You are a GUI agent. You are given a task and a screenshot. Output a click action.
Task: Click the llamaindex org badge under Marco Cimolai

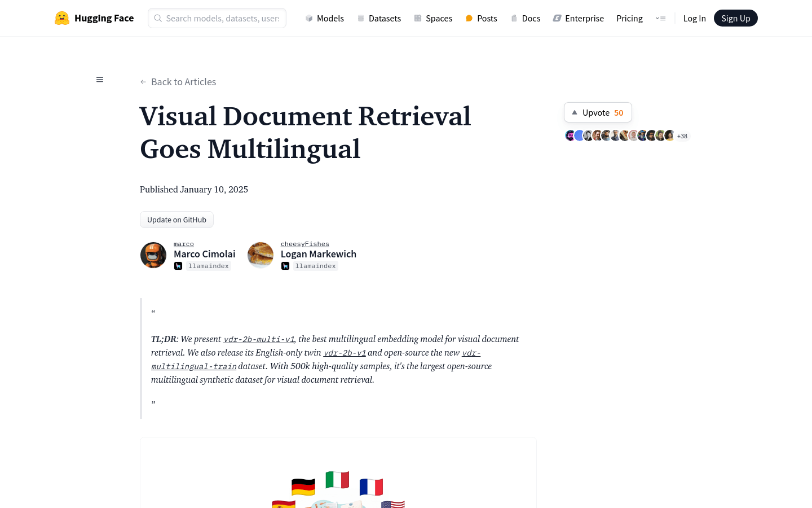point(202,266)
